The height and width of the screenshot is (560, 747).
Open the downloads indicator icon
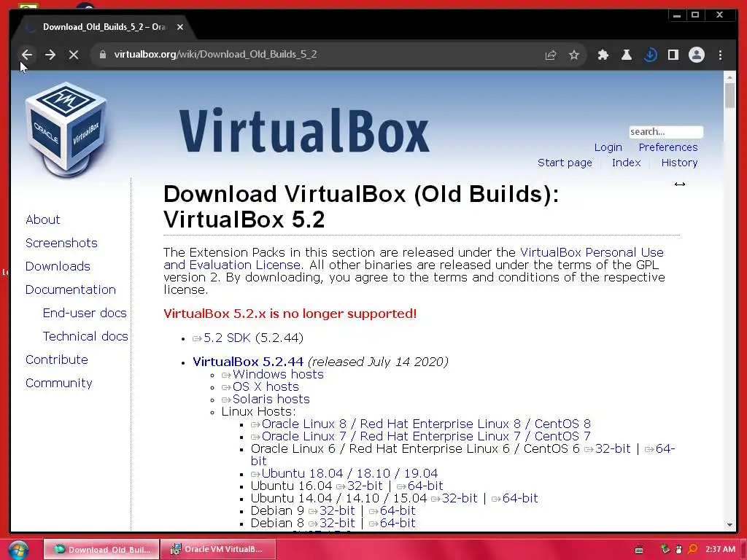[x=650, y=55]
